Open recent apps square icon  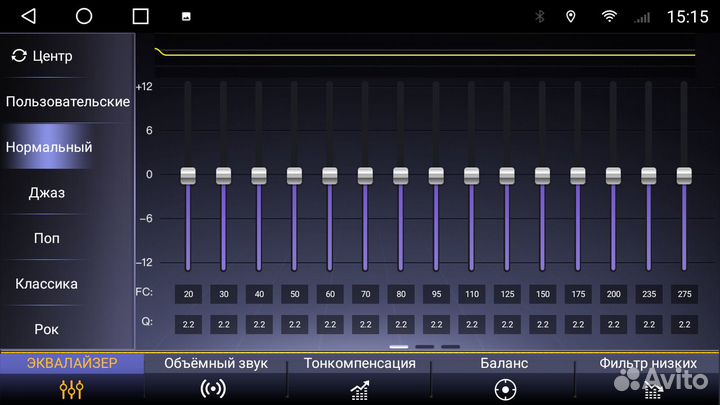pos(140,16)
